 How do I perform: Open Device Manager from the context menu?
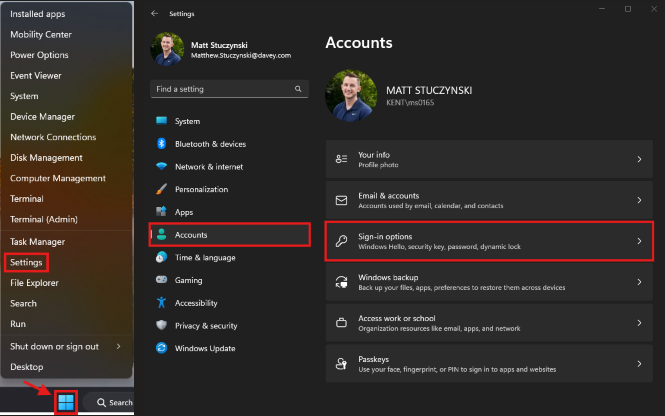pyautogui.click(x=42, y=117)
